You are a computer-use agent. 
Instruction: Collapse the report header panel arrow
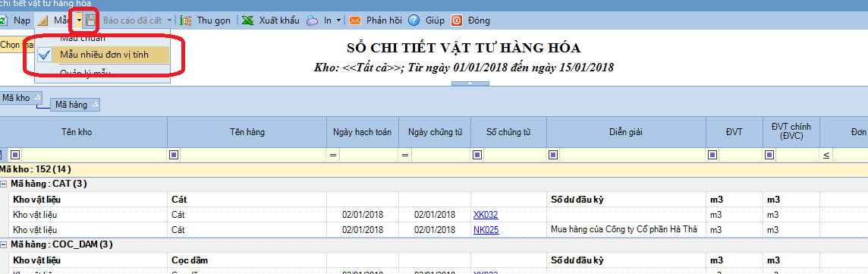(x=470, y=83)
